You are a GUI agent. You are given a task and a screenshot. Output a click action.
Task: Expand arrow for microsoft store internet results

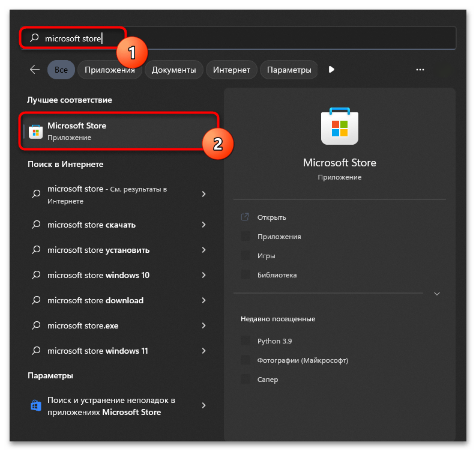(203, 194)
